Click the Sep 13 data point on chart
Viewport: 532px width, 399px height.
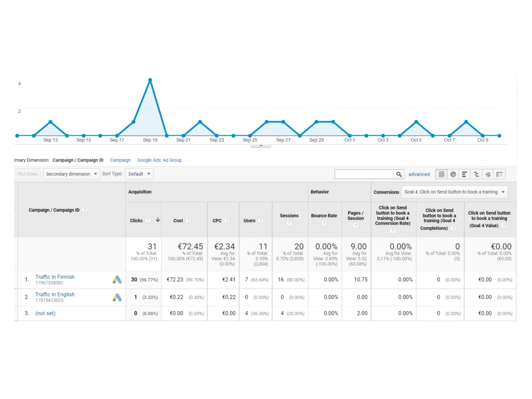50,121
